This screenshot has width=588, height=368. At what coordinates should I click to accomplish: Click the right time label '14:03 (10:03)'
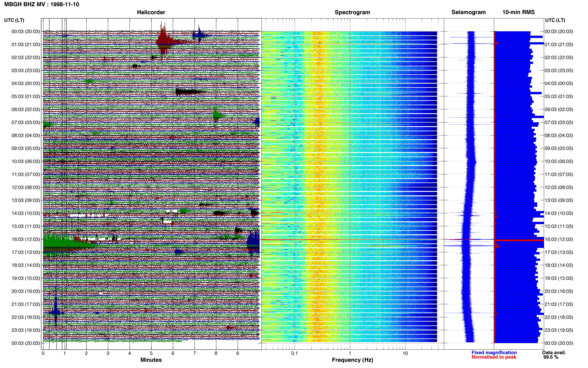click(x=559, y=213)
